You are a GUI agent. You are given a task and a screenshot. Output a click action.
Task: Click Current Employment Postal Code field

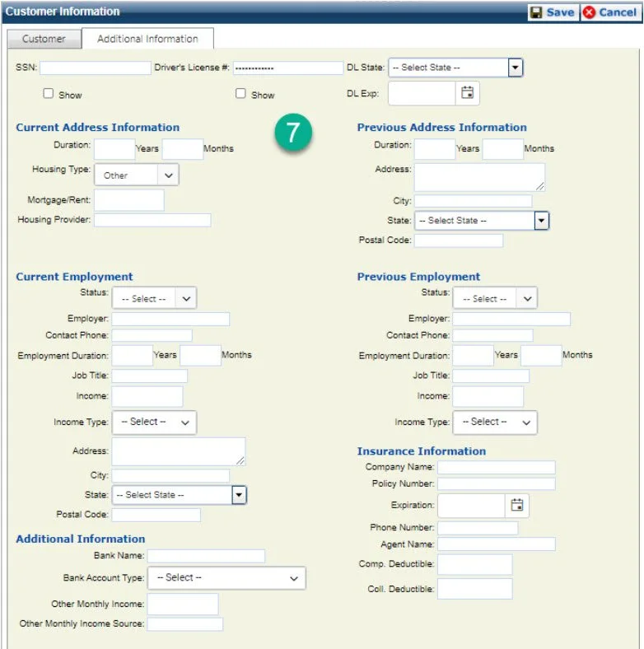pos(156,515)
